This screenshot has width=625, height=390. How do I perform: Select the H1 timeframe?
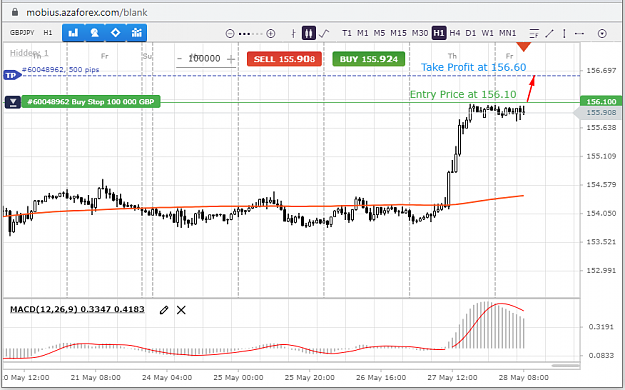click(x=439, y=33)
